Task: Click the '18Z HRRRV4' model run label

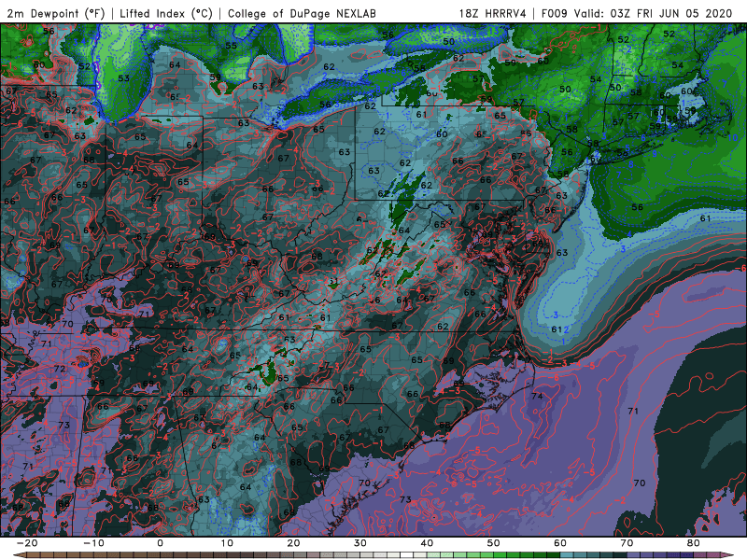Action: (x=493, y=13)
